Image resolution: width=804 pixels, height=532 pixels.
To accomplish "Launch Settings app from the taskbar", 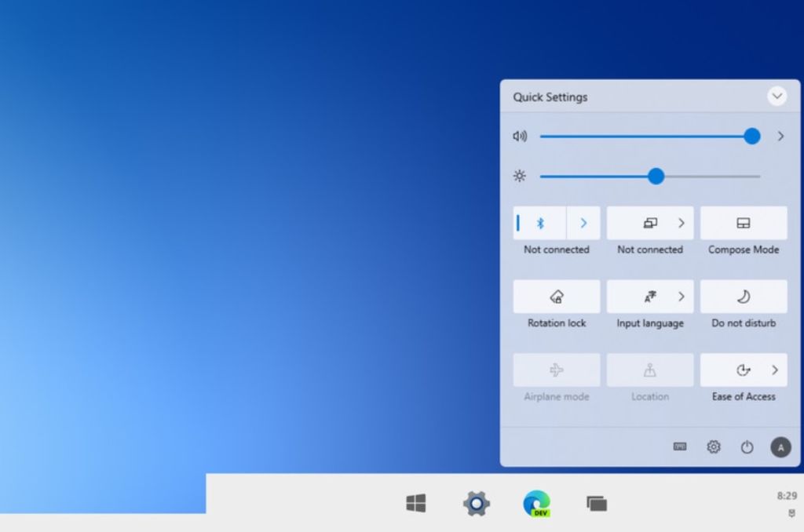I will (477, 503).
